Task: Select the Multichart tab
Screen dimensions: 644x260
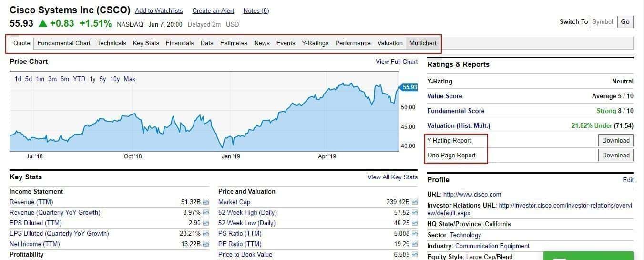Action: (423, 43)
